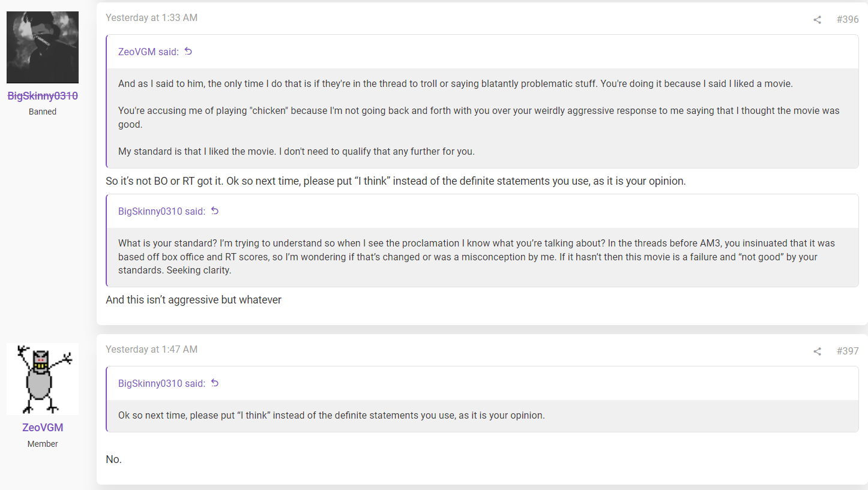Click 'BigSkinny0310 said:' header in post #396
Screen dimensions: 868x490
161,211
